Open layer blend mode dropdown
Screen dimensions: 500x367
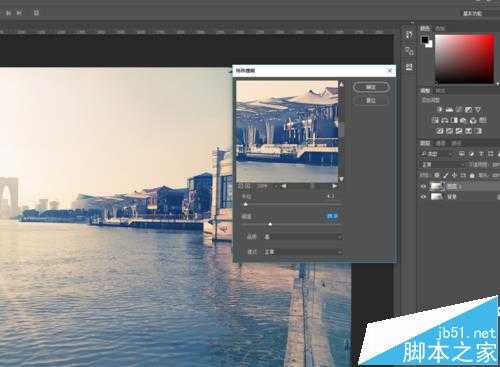(443, 165)
